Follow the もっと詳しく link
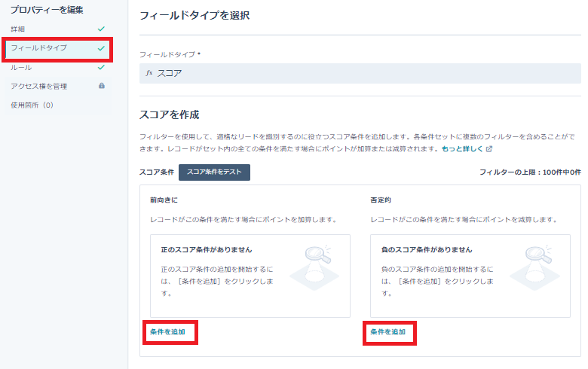 click(x=462, y=149)
